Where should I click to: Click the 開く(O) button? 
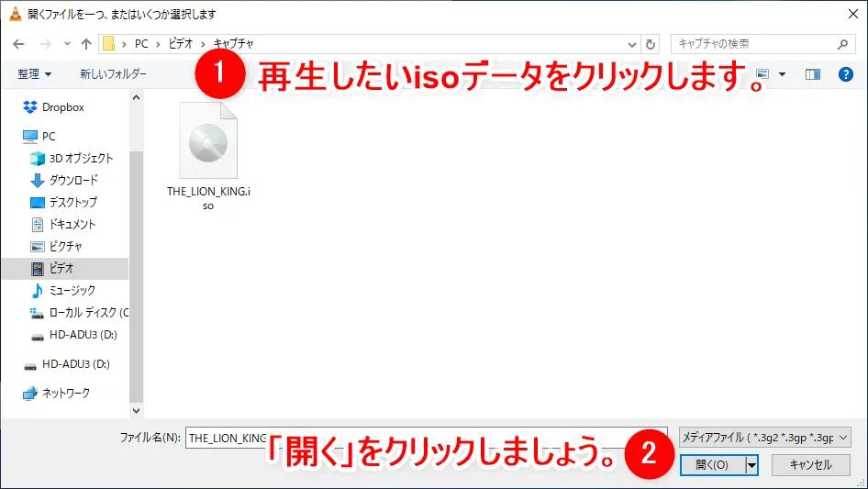(x=713, y=465)
